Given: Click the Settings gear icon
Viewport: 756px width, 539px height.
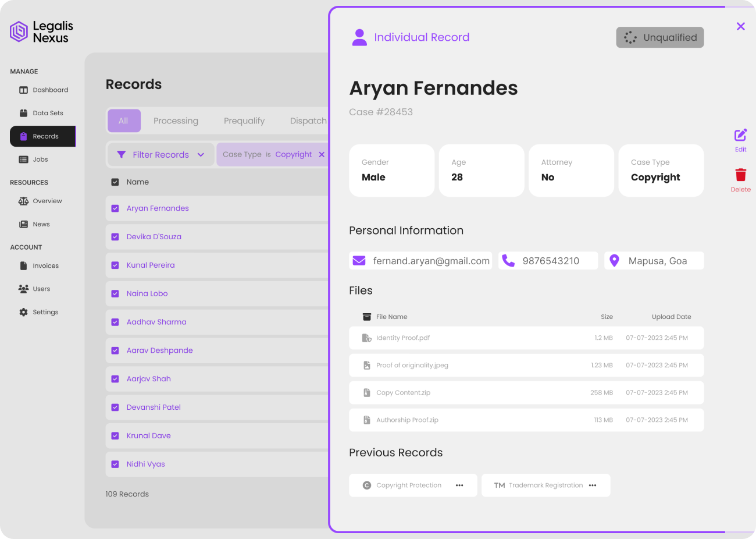Looking at the screenshot, I should pos(23,312).
